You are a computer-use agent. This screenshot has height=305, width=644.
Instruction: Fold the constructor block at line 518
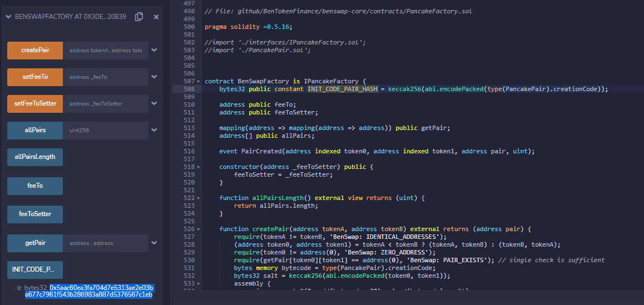click(x=199, y=167)
